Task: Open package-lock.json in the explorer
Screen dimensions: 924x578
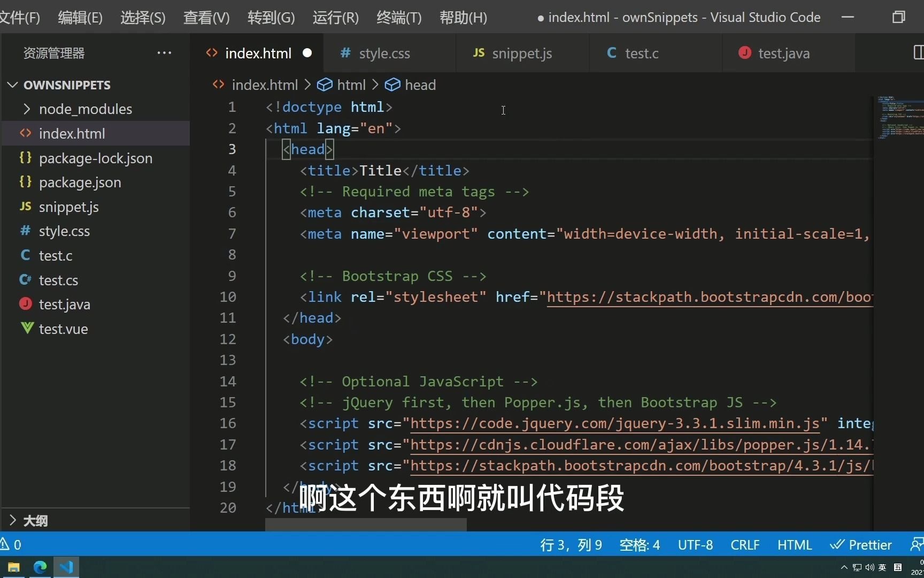Action: click(95, 158)
